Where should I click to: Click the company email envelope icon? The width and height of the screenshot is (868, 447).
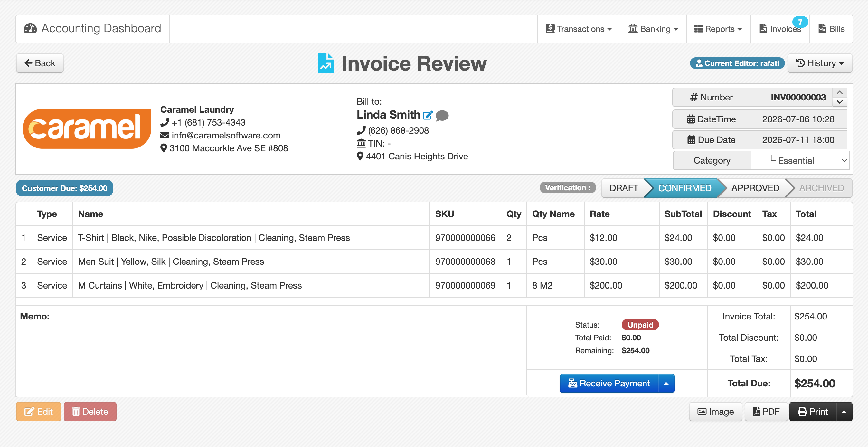[165, 135]
